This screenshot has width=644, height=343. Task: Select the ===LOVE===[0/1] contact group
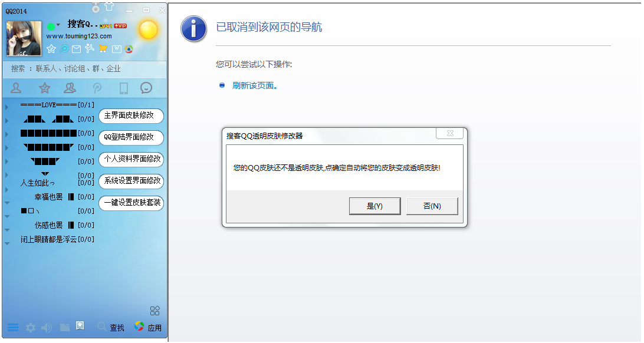[57, 105]
